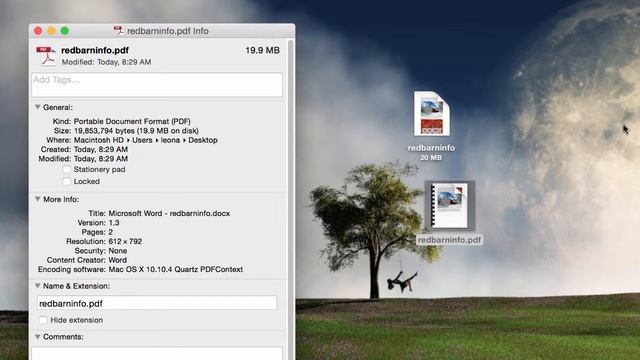Screen dimensions: 640x360
Task: Collapse the Comments section triangle
Action: pos(38,337)
